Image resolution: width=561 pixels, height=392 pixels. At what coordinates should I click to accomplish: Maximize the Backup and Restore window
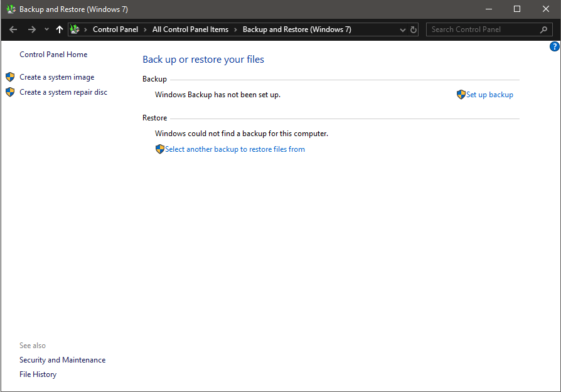(x=517, y=9)
